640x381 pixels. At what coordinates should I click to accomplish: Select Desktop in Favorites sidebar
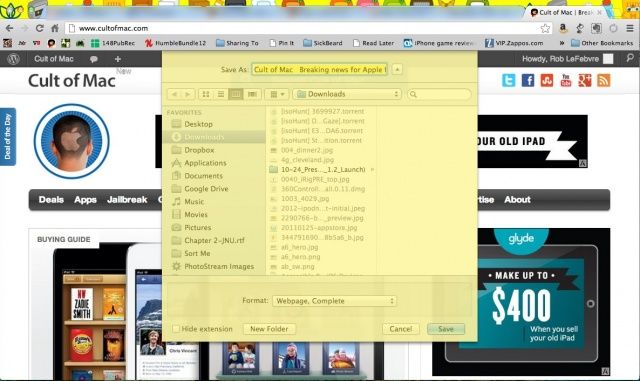(x=198, y=124)
